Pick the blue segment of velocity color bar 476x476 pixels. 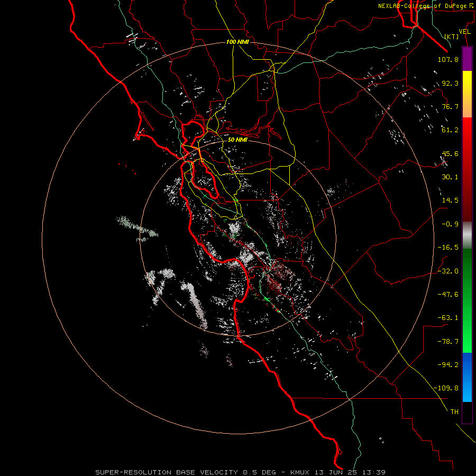467,377
